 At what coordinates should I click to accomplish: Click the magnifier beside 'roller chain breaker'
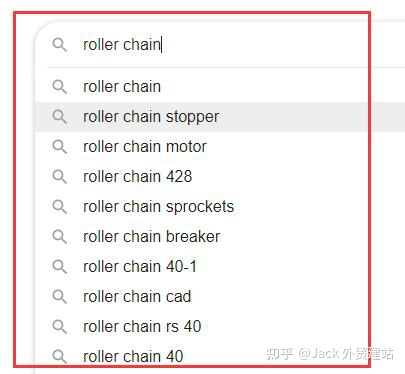coord(60,237)
